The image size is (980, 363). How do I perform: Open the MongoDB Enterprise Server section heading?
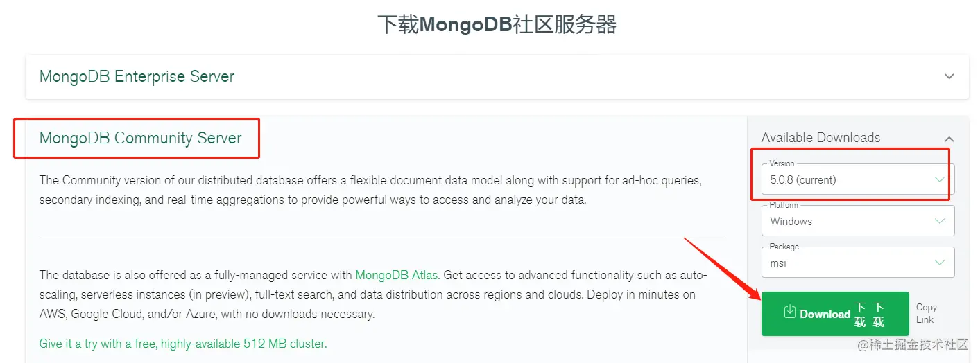tap(137, 76)
